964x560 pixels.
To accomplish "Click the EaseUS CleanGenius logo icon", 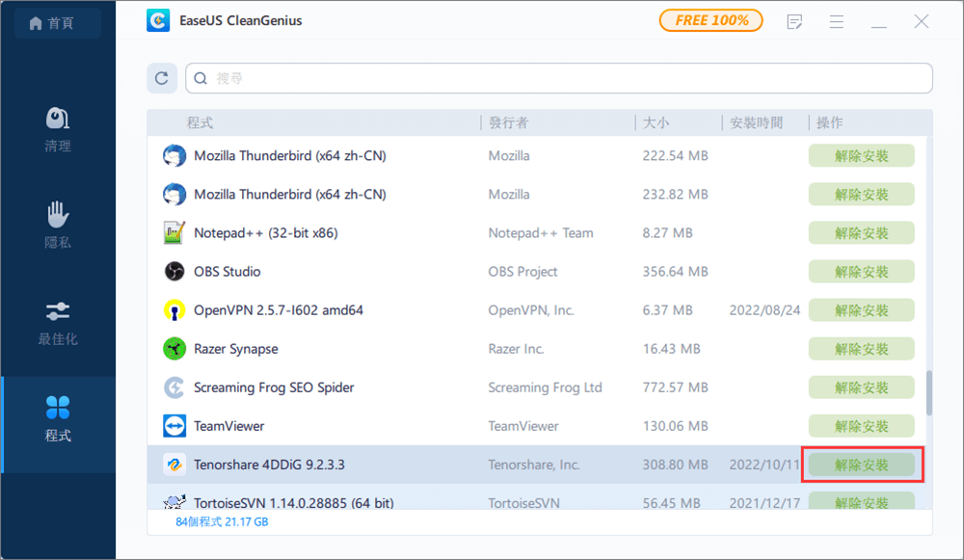I will 158,21.
